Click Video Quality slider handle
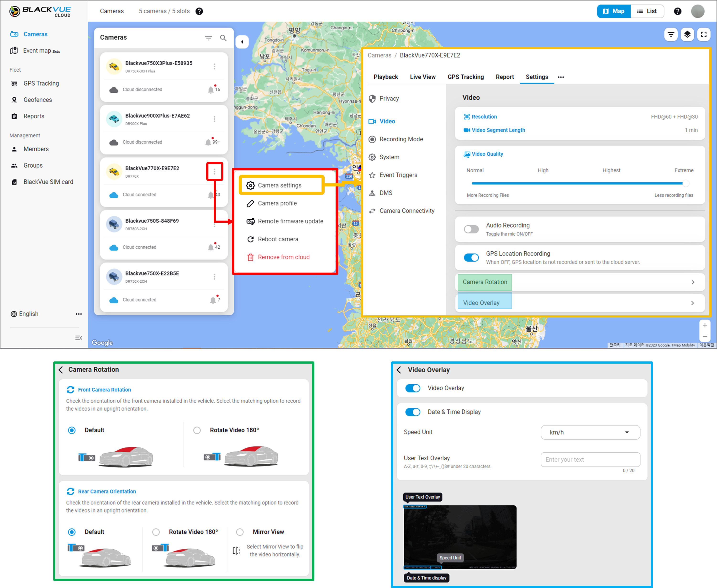This screenshot has width=717, height=588. (685, 183)
